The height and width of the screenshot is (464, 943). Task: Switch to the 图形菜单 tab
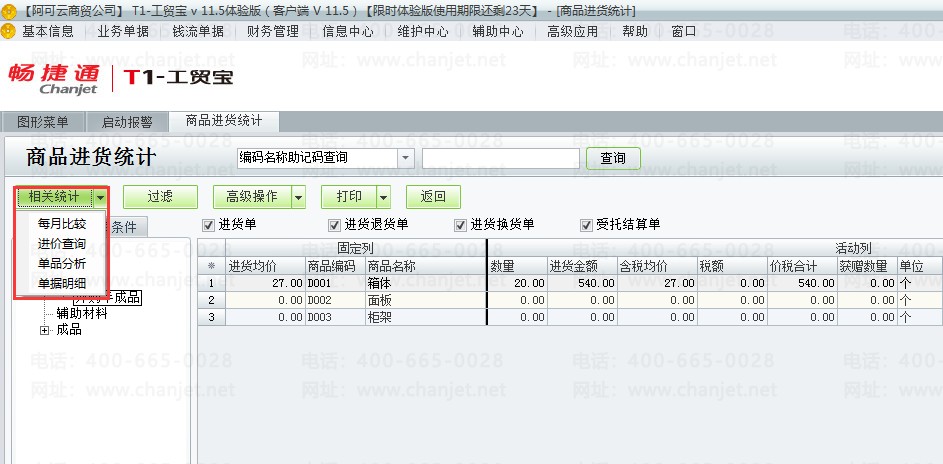point(43,123)
